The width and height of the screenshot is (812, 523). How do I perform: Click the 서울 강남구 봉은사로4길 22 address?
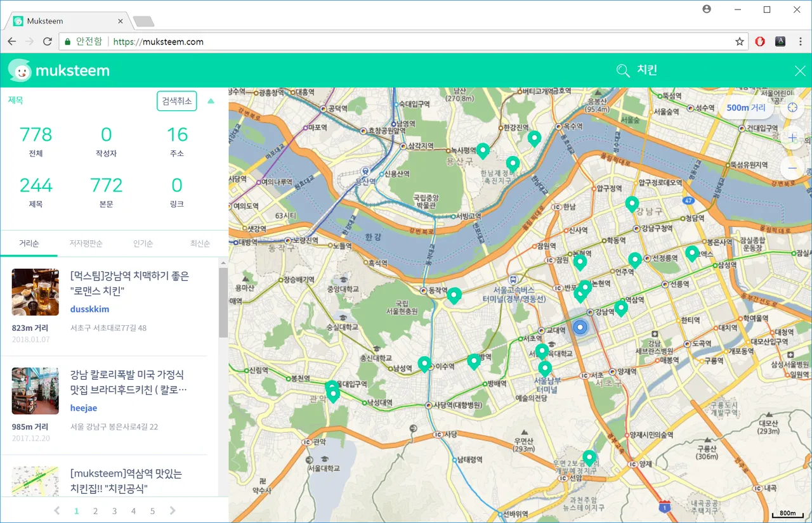pyautogui.click(x=114, y=427)
